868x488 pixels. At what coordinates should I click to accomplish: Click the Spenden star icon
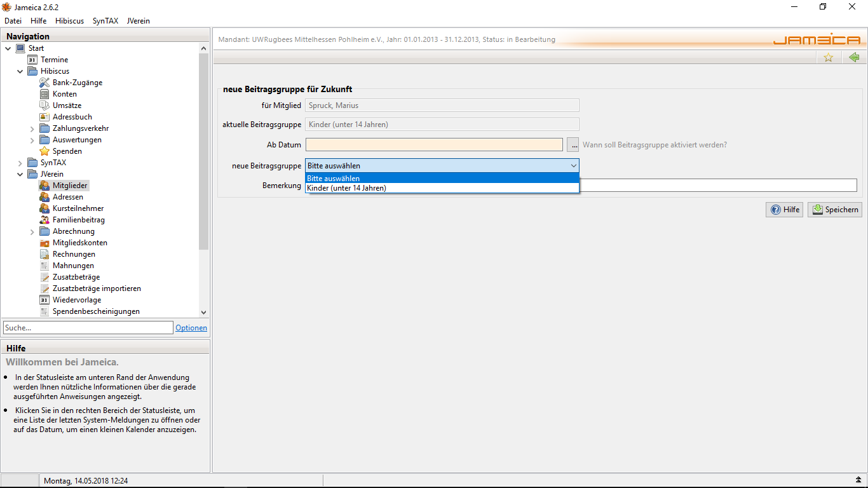pos(44,151)
